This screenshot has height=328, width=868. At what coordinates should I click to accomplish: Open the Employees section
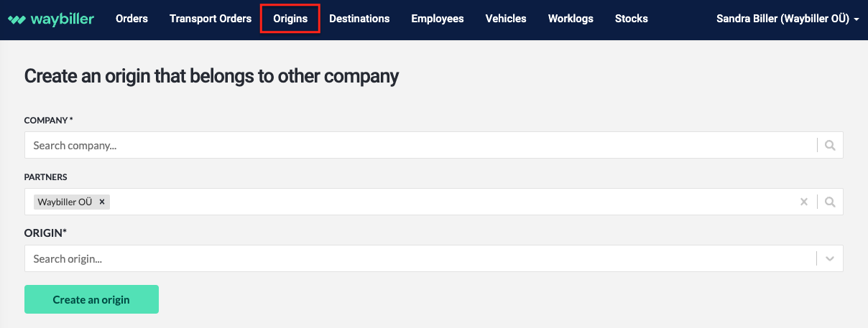point(438,19)
